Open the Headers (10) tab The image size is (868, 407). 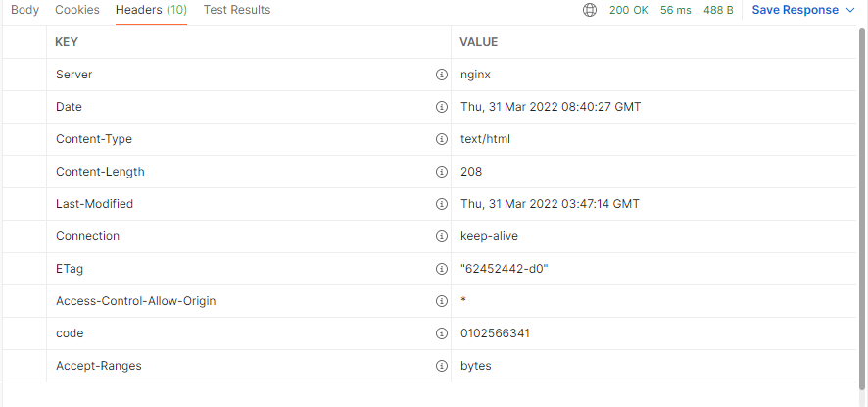point(151,10)
